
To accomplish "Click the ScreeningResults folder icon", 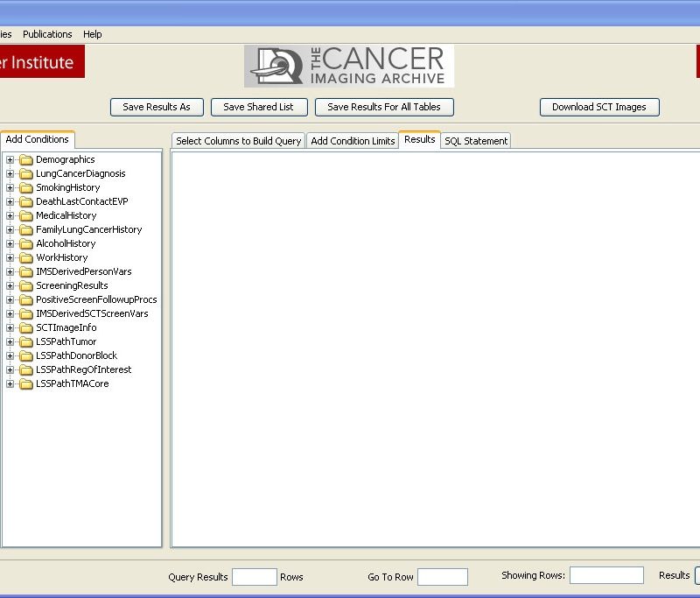I will pos(26,285).
